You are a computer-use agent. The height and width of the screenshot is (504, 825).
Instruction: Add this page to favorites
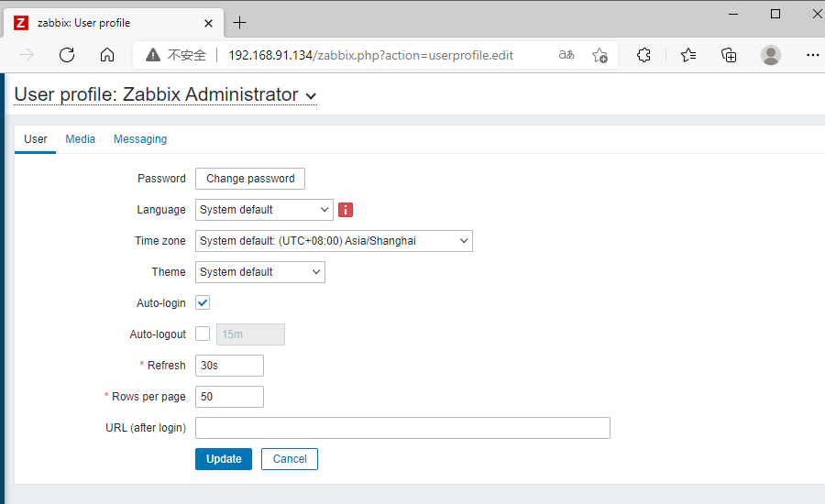[x=599, y=55]
